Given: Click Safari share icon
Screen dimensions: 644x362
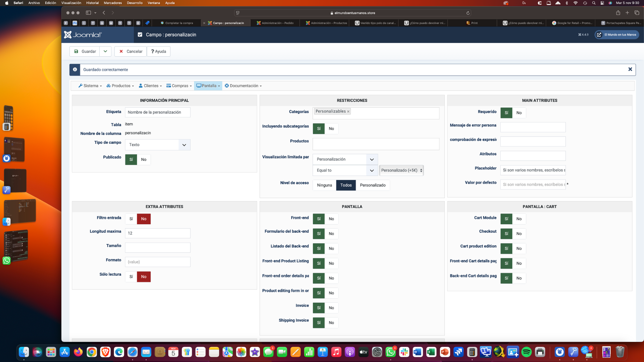Looking at the screenshot, I should (x=618, y=13).
